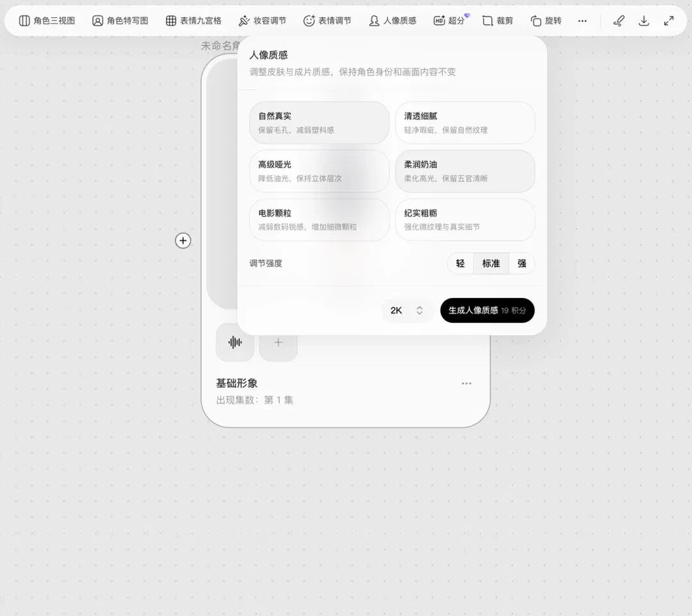The image size is (692, 616).
Task: Open the 妆容调节 tool
Action: 262,21
